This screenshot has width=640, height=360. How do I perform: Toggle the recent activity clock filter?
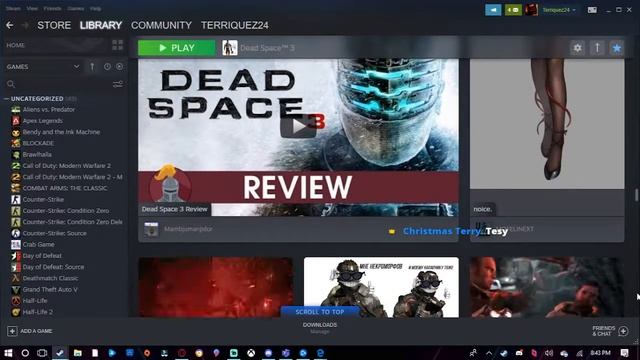107,67
